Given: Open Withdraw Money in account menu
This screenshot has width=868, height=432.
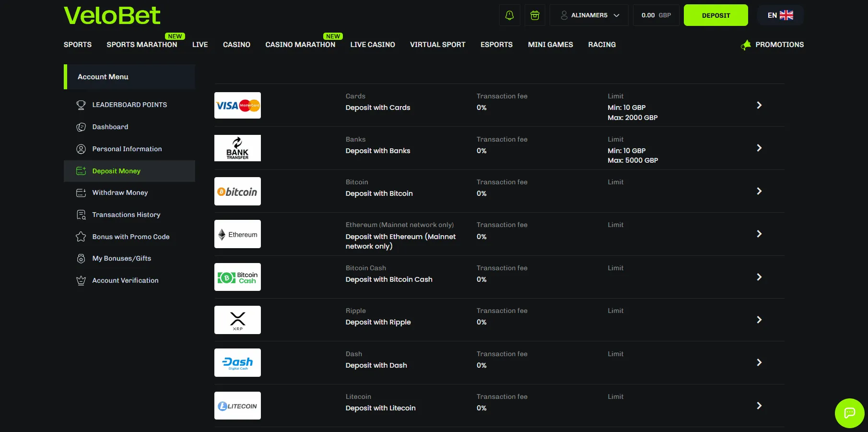Looking at the screenshot, I should [x=120, y=193].
